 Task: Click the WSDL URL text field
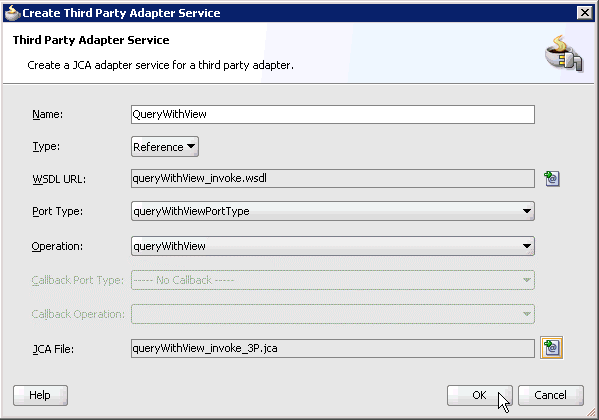pos(333,178)
